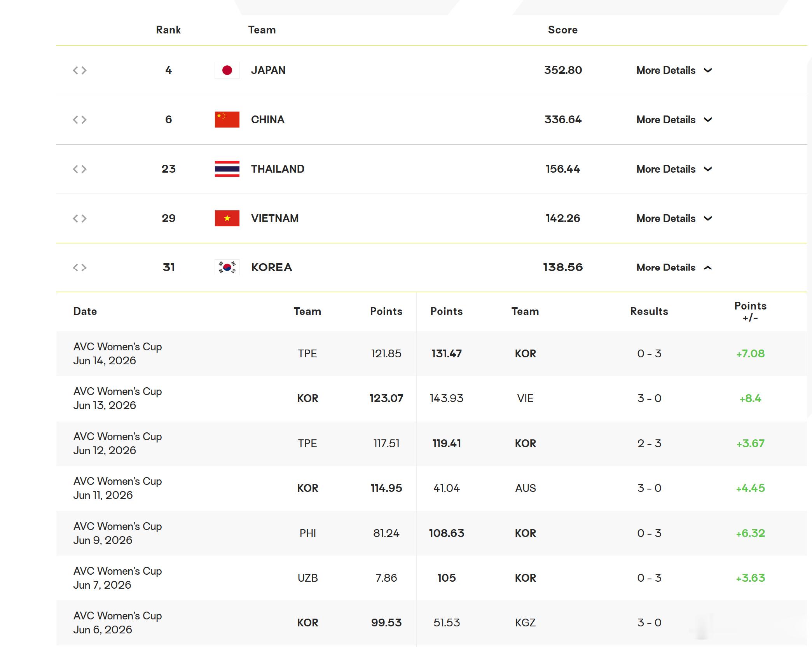Click the KGZ team cell
Image resolution: width=812 pixels, height=647 pixels.
526,623
